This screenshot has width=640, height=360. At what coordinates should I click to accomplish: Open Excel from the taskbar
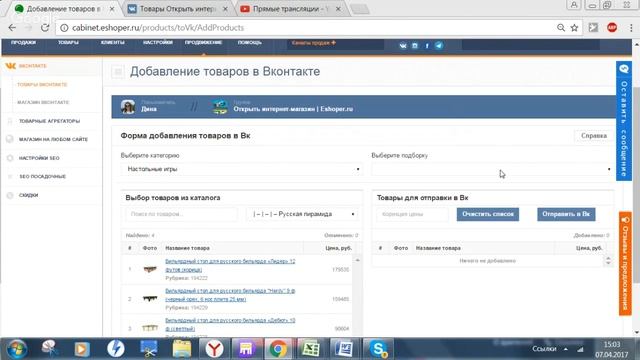click(310, 349)
